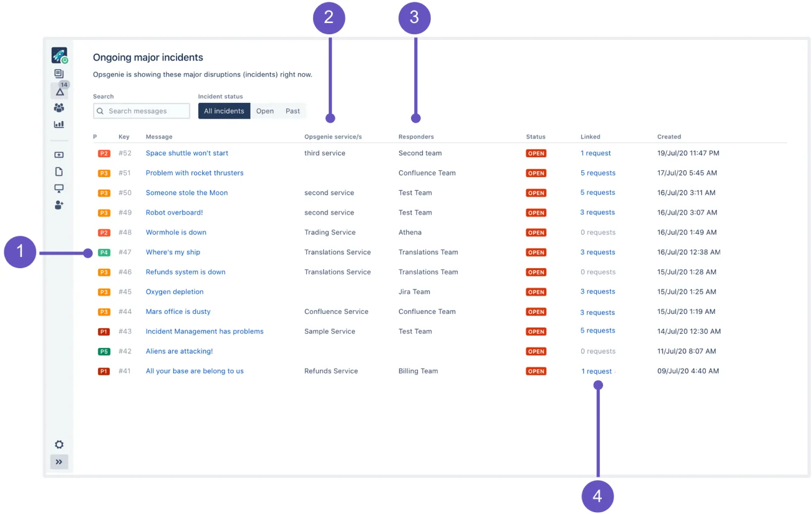
Task: Click Refunds Service cell
Action: pos(331,371)
